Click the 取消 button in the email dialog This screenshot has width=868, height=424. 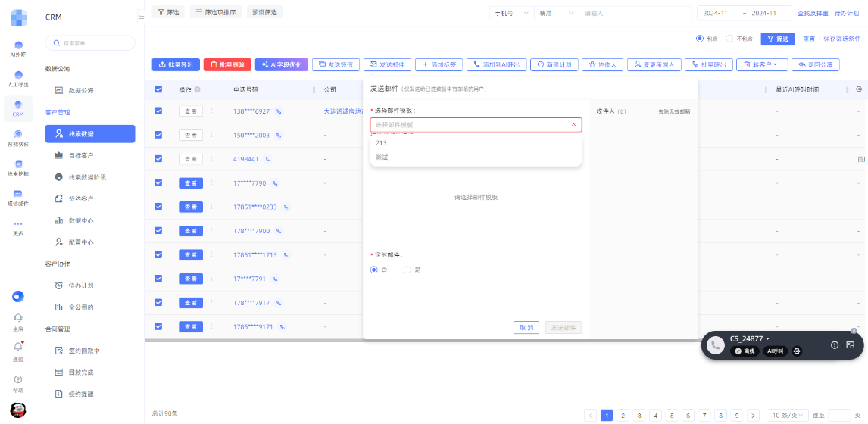[526, 328]
